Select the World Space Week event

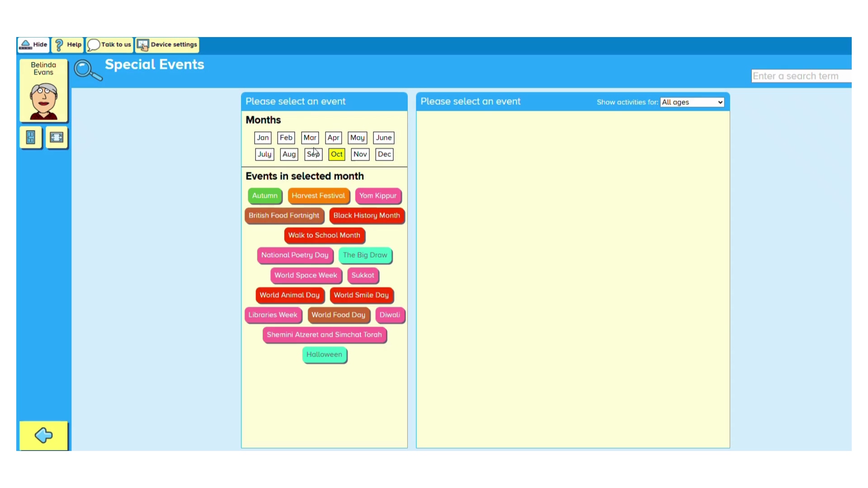[x=306, y=275]
